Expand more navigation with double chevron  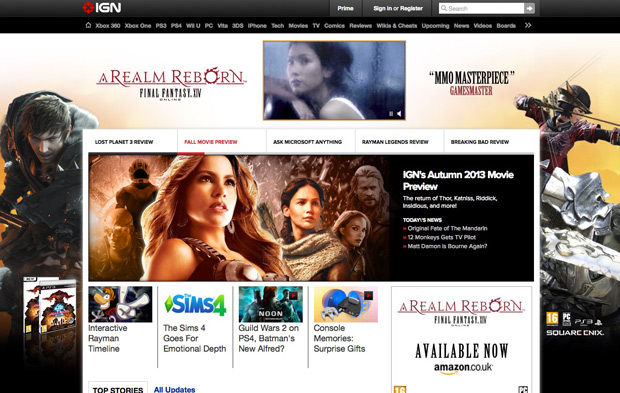click(x=527, y=25)
